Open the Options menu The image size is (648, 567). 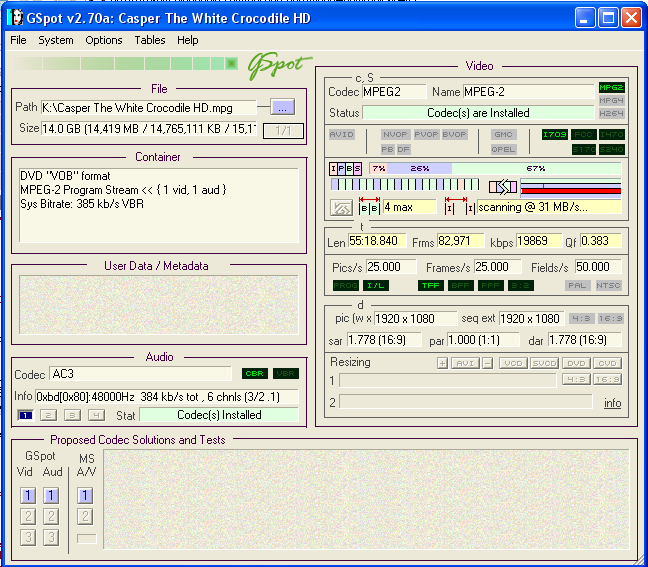point(104,40)
